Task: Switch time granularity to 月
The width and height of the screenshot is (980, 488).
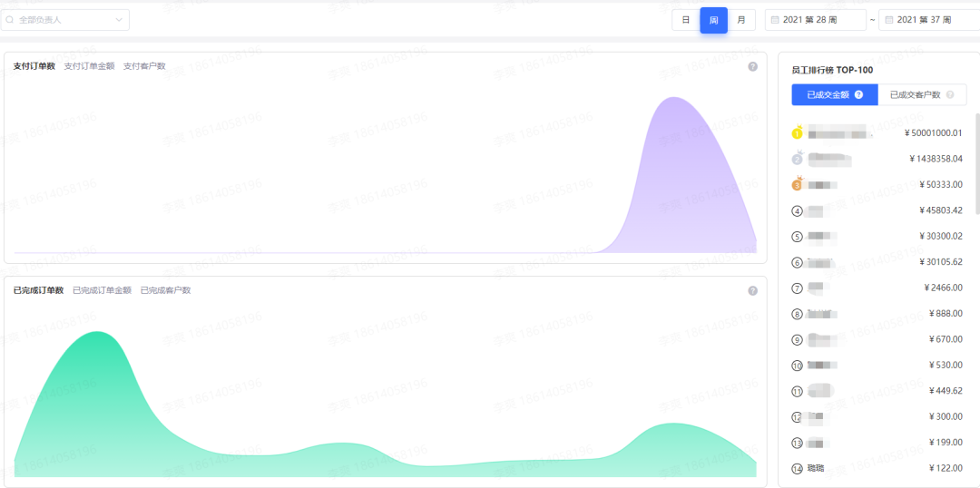Action: (741, 20)
